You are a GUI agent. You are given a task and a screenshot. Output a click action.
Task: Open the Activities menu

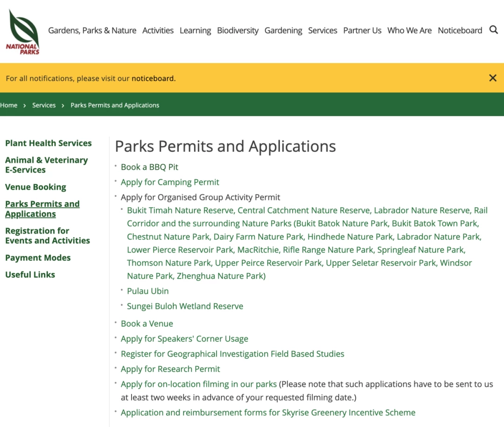158,30
